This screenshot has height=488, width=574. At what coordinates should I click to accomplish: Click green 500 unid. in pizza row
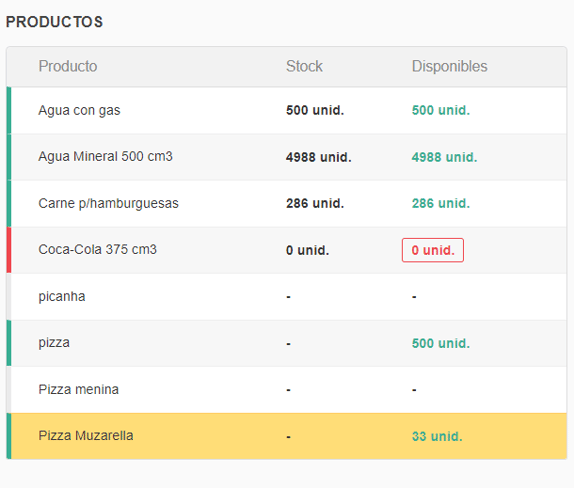441,343
